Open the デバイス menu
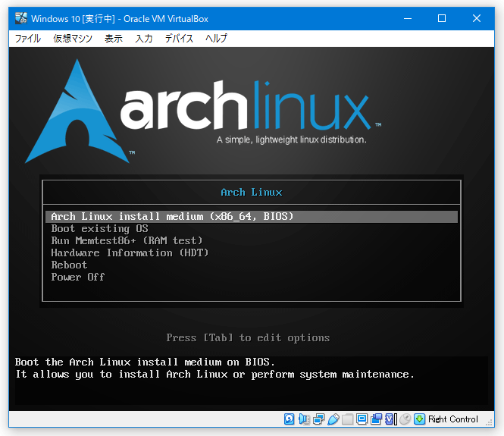504x436 pixels. 179,39
